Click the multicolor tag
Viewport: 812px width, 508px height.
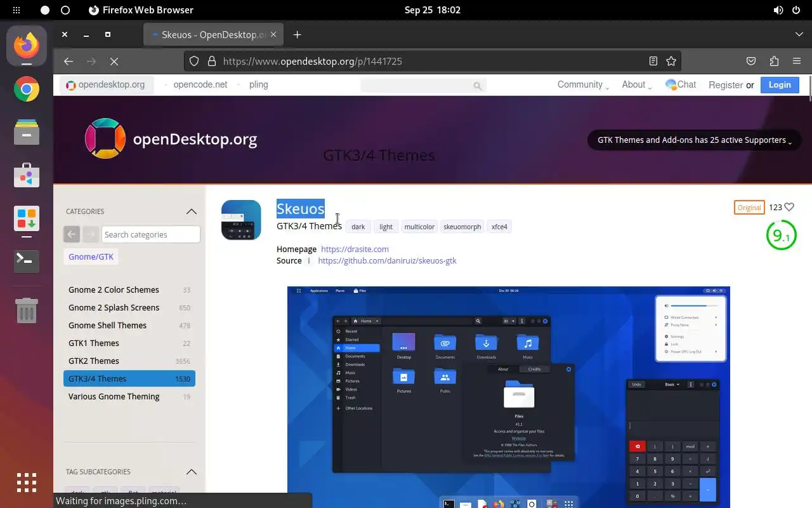pos(419,227)
